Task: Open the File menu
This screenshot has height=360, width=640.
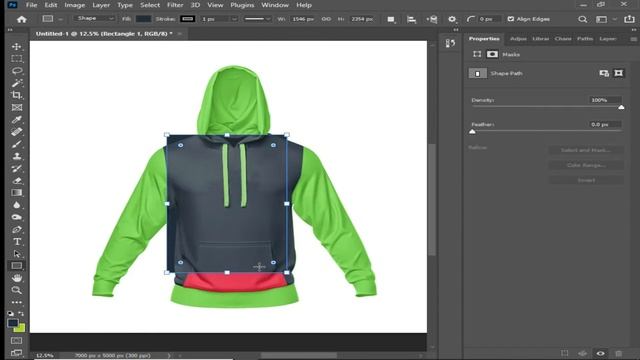Action: pyautogui.click(x=31, y=5)
